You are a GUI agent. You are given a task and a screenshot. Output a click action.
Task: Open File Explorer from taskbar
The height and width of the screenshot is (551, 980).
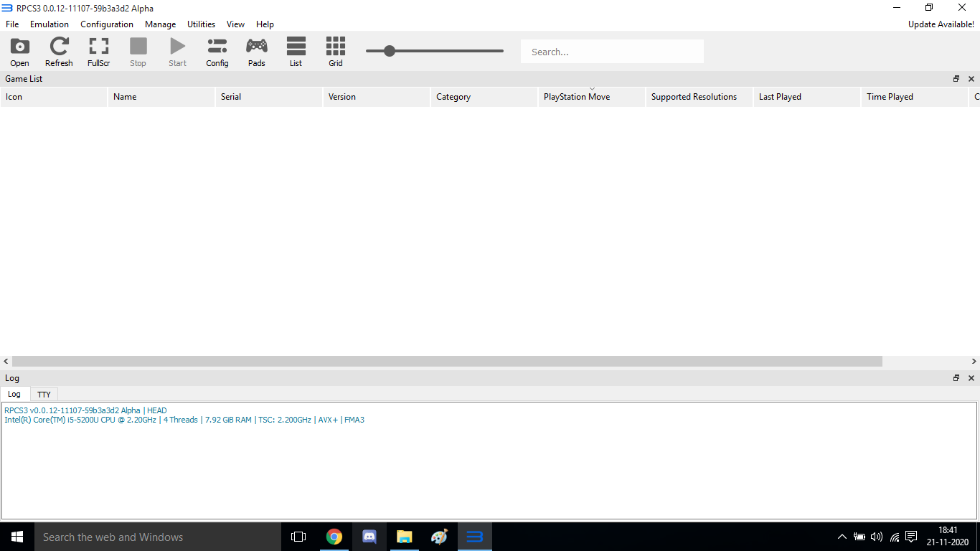pyautogui.click(x=405, y=537)
